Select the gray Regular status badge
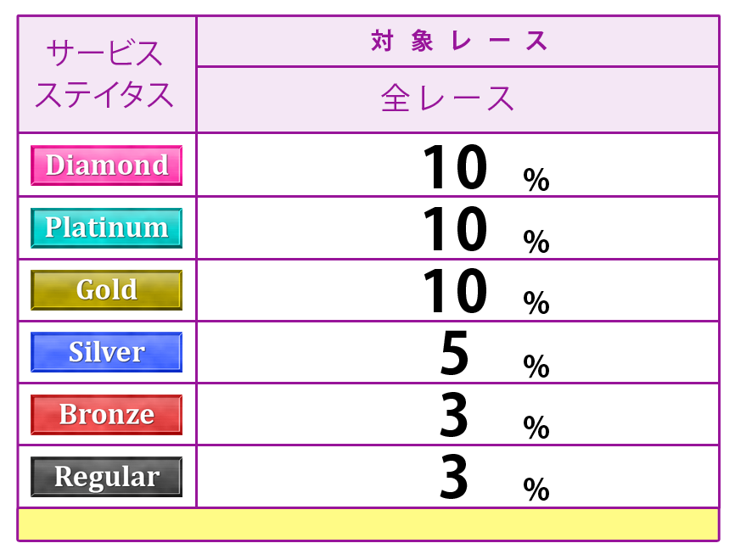The image size is (735, 560). [106, 477]
